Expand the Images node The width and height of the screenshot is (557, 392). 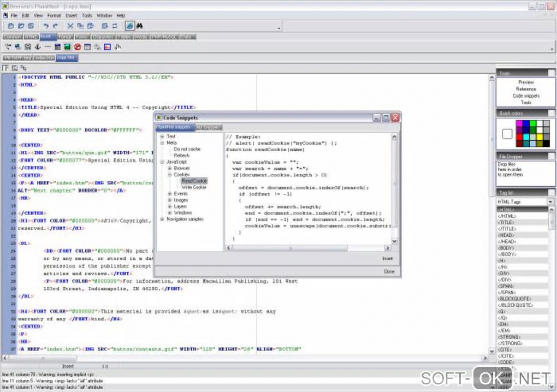pos(170,200)
